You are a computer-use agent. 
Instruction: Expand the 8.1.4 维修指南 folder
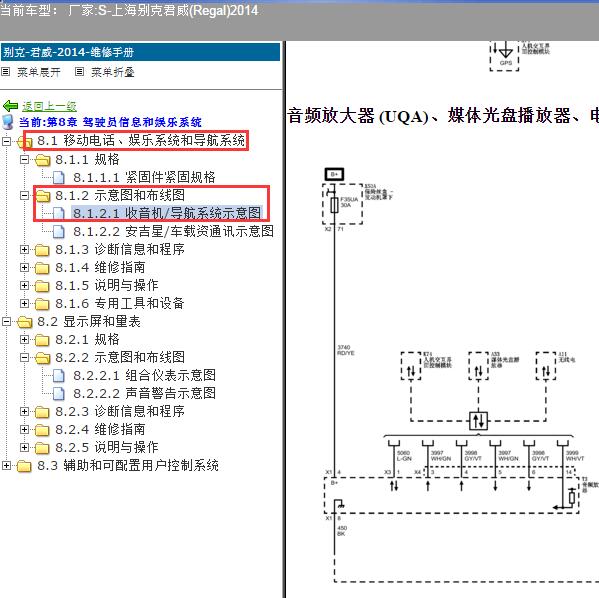click(x=24, y=267)
